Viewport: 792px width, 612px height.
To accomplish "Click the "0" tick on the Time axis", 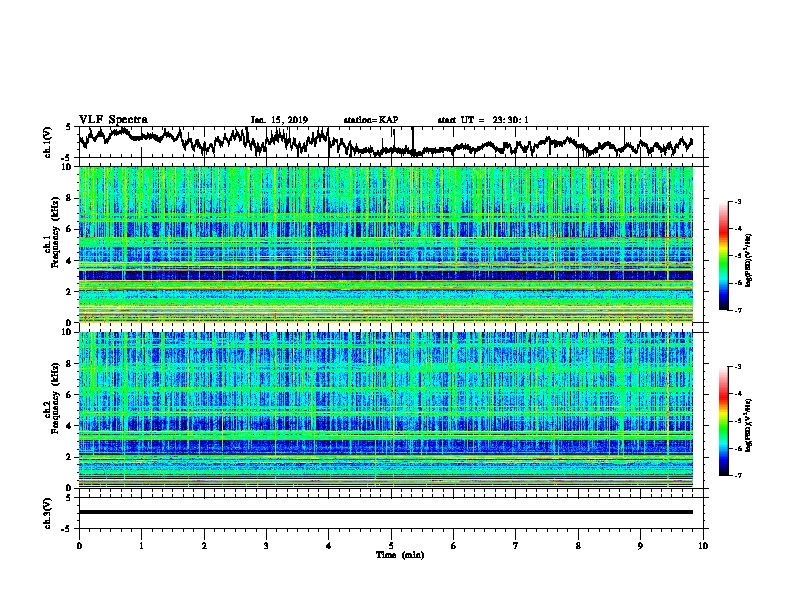I will tap(79, 546).
